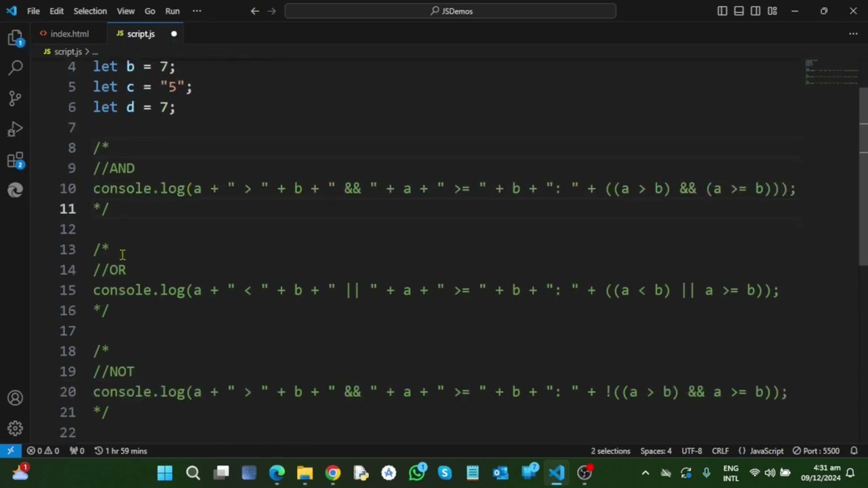
Task: Open the Manage gear icon
Action: coord(15,428)
